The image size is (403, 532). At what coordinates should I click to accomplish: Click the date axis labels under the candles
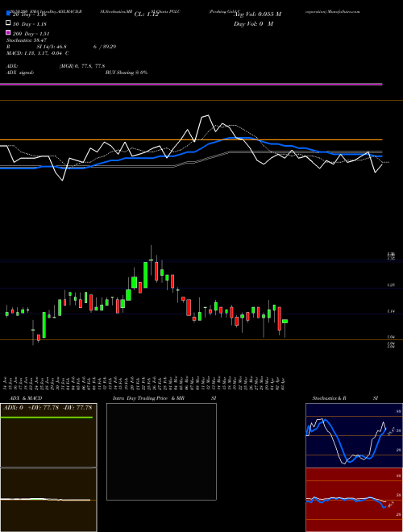click(x=145, y=384)
